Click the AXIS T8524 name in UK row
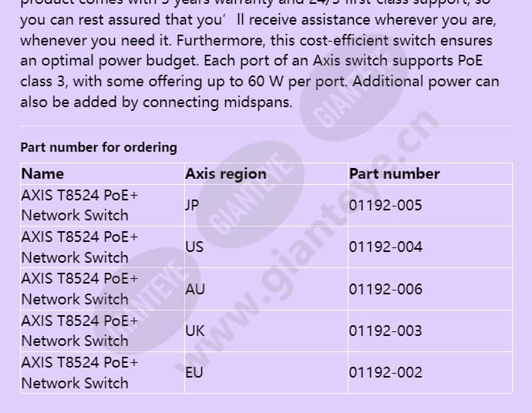Screen dimensions: 532x413 [79, 331]
